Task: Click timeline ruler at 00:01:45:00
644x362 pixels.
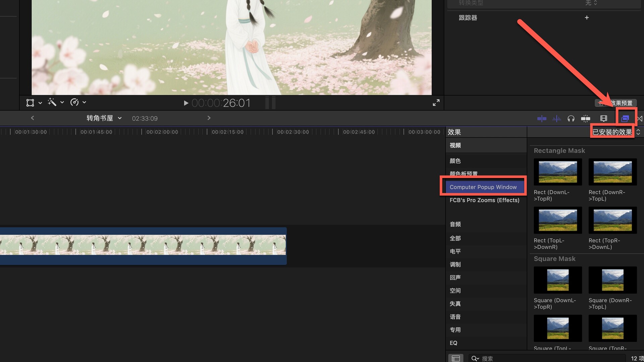Action: pyautogui.click(x=96, y=132)
